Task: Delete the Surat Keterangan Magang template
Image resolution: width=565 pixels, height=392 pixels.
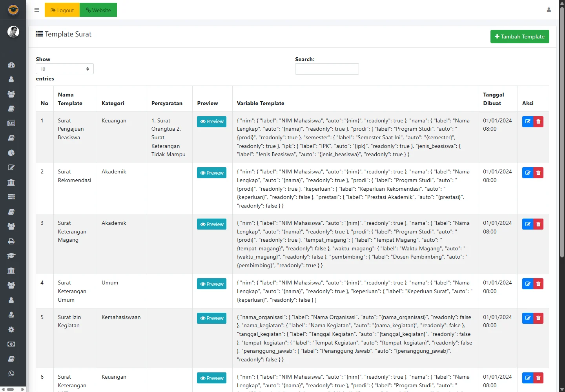Action: (538, 224)
